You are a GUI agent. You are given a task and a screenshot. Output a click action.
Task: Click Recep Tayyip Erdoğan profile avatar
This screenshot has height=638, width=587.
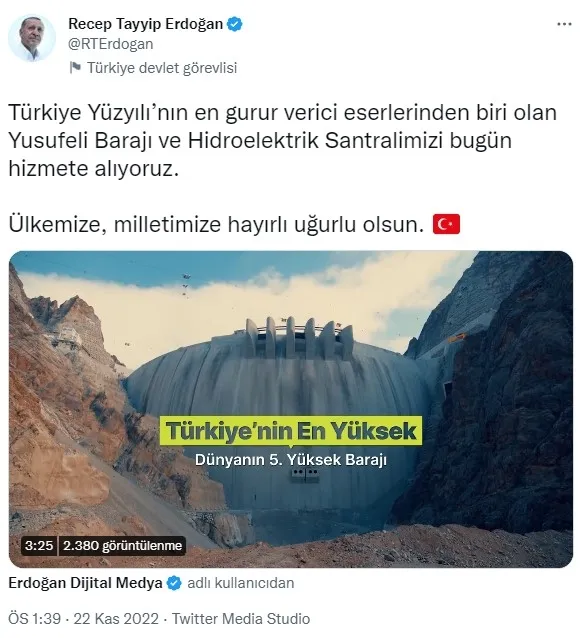pyautogui.click(x=32, y=37)
